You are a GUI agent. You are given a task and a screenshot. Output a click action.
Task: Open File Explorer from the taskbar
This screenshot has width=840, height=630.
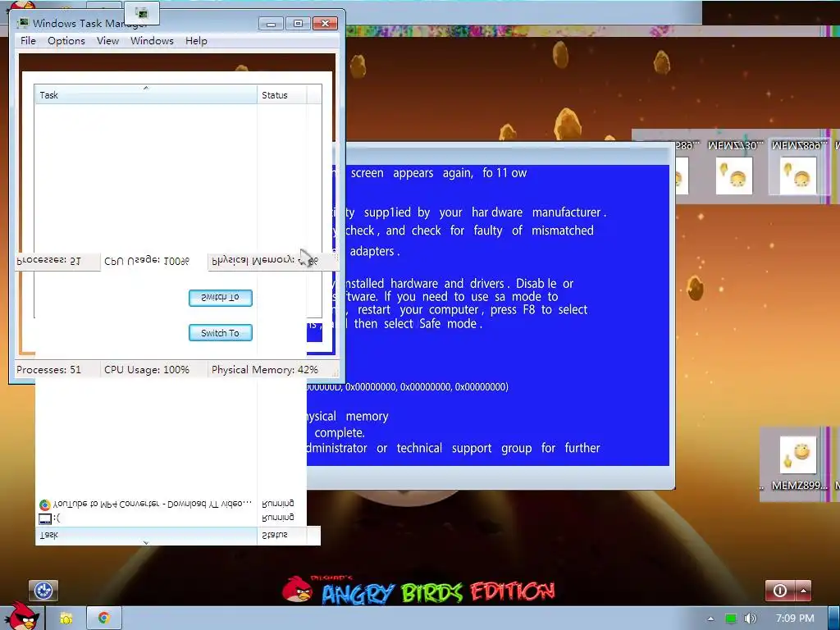tap(66, 619)
